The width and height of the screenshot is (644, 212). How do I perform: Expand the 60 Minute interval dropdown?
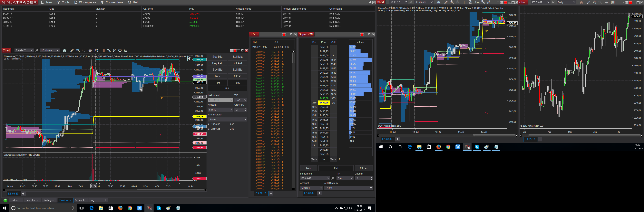[424, 2]
